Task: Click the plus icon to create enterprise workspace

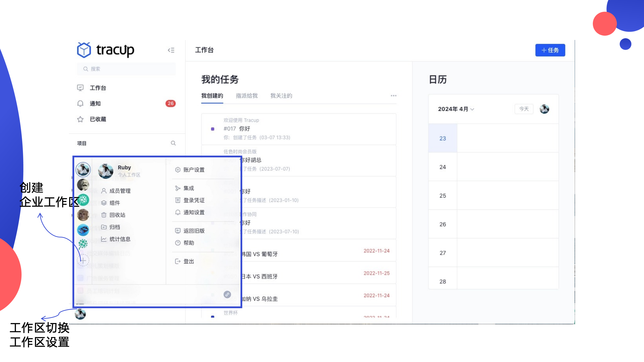Action: pos(83,261)
